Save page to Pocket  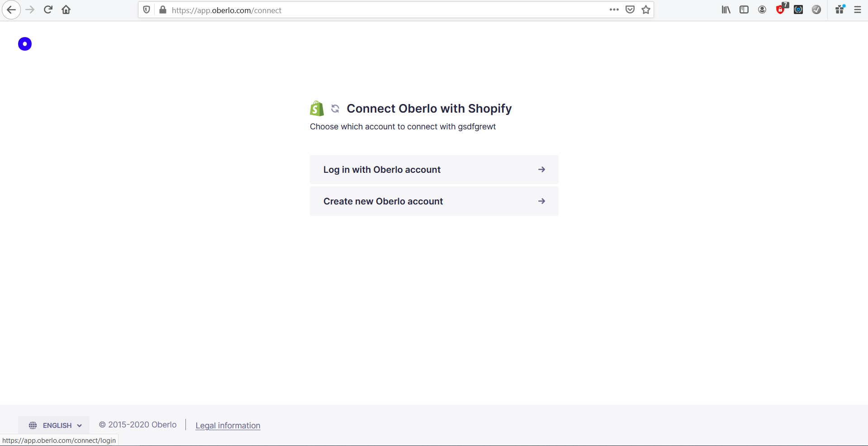[630, 9]
